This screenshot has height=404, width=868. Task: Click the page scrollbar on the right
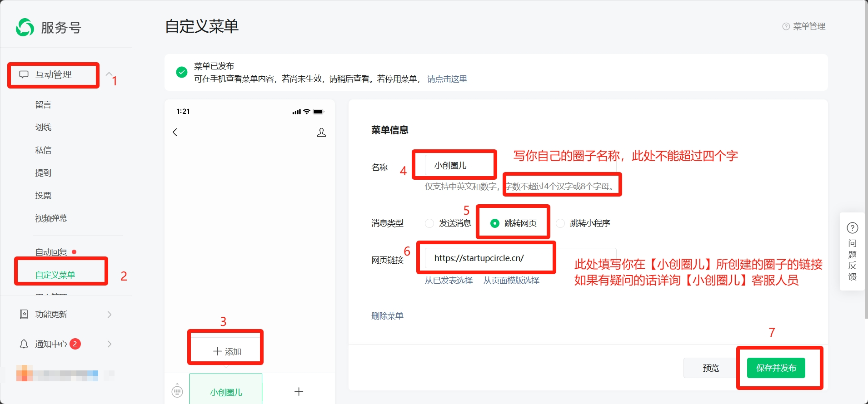click(x=866, y=159)
